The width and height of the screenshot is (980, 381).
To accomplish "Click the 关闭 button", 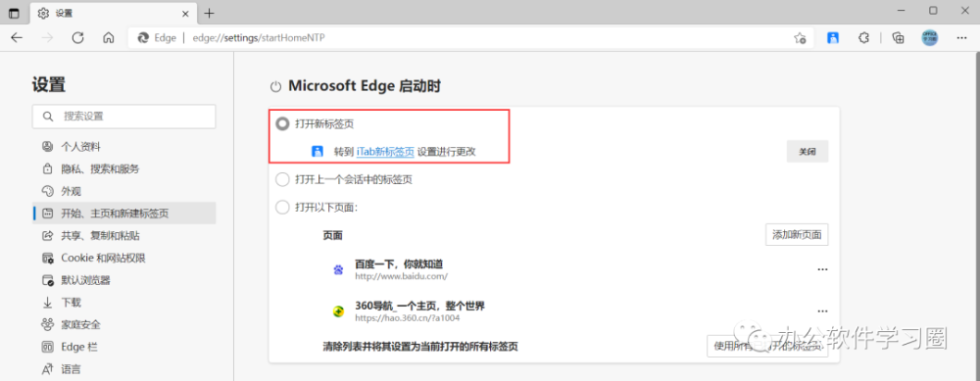I will point(807,151).
